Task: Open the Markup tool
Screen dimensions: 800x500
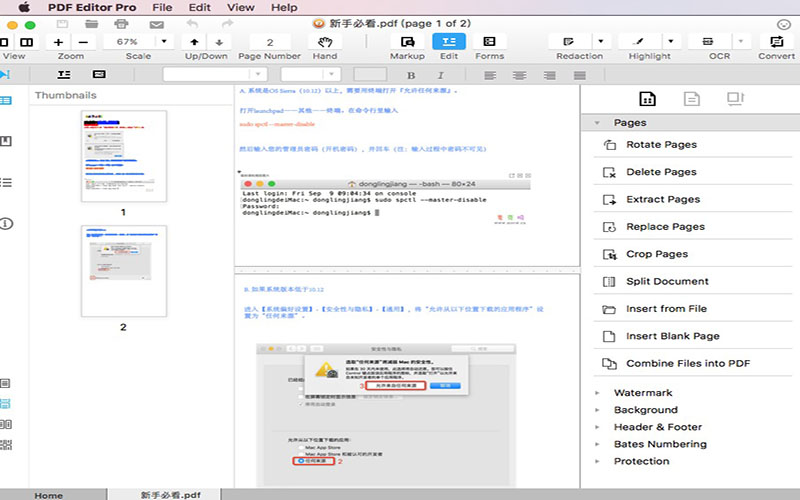Action: click(x=407, y=42)
